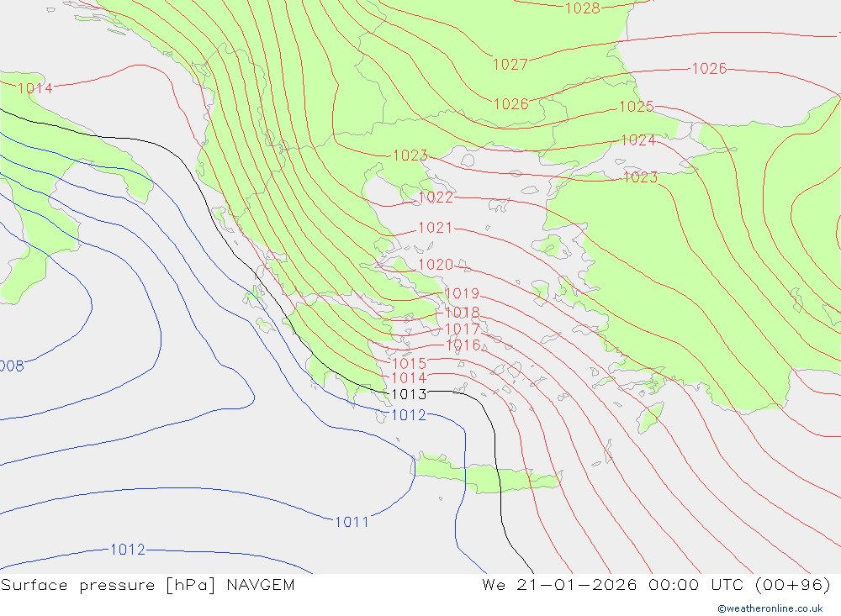Click the 1027 isobar label

point(510,65)
